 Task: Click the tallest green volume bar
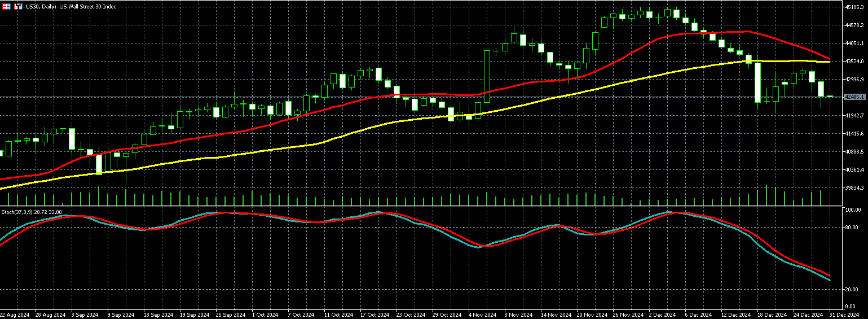point(766,195)
